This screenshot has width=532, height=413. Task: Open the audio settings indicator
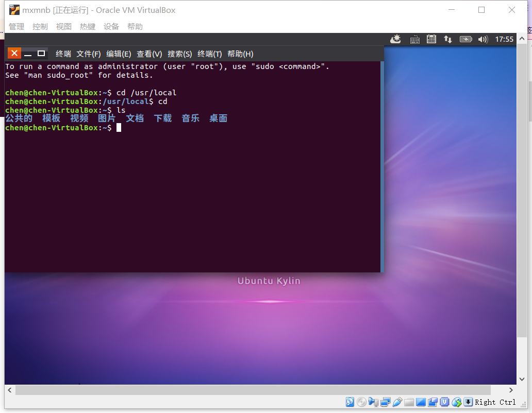(x=374, y=402)
